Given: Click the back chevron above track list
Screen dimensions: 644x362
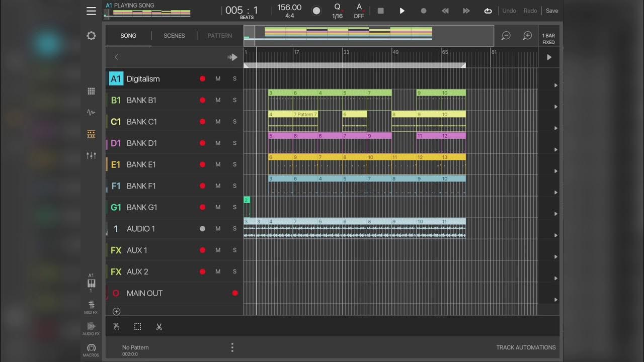Looking at the screenshot, I should [116, 57].
